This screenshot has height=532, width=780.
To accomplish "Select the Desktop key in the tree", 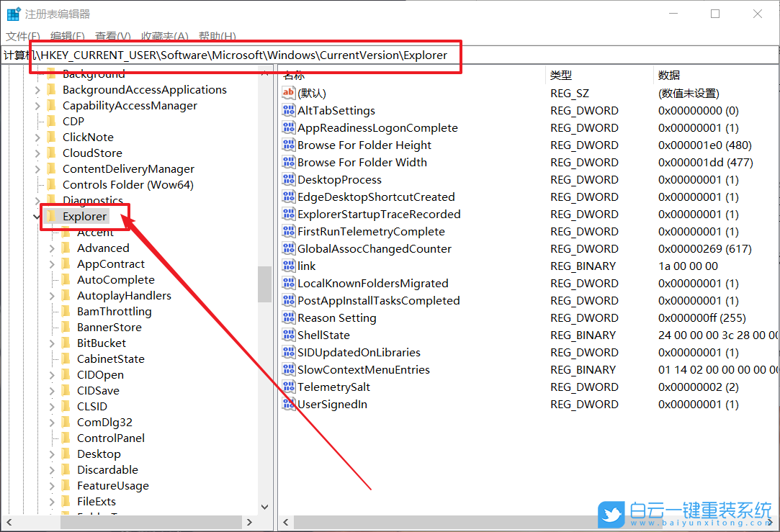I will (99, 454).
